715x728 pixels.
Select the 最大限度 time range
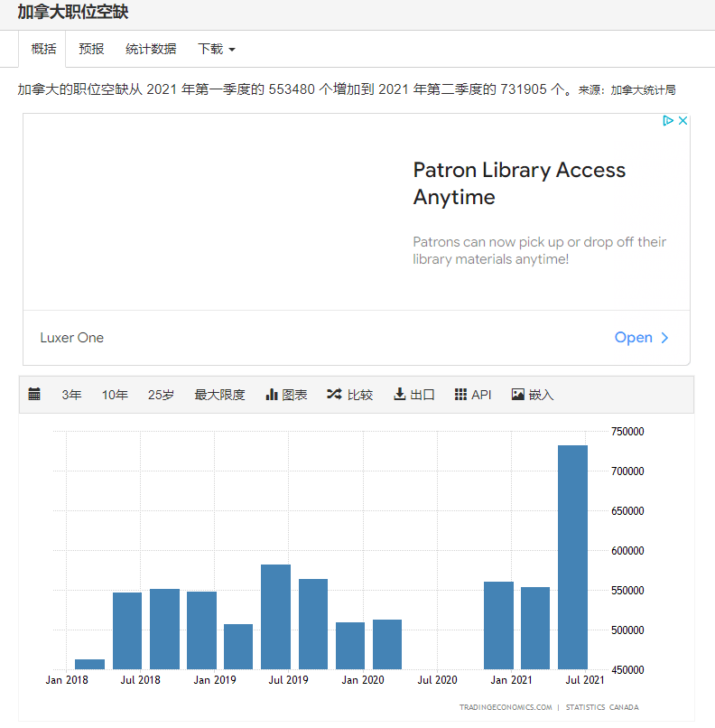point(219,395)
